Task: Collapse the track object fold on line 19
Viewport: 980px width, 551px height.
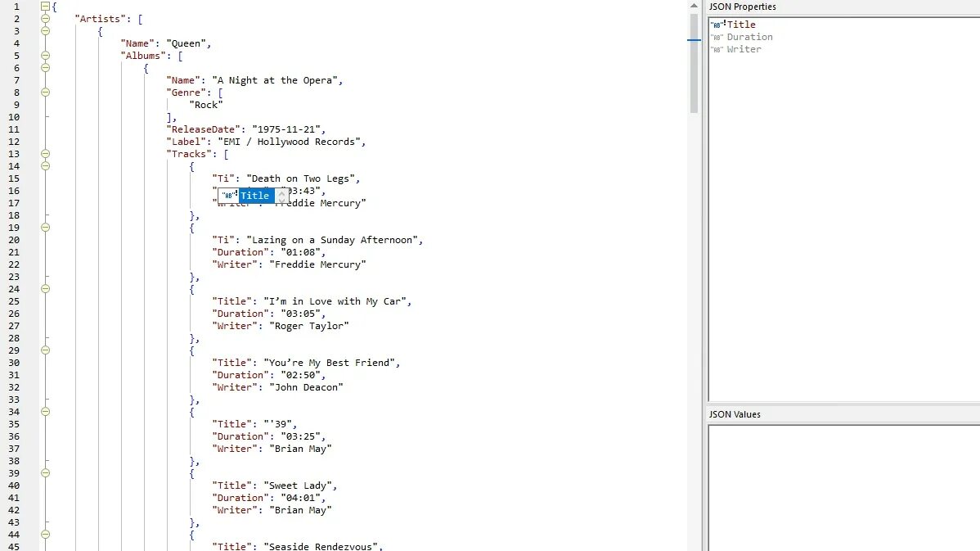Action: click(45, 228)
